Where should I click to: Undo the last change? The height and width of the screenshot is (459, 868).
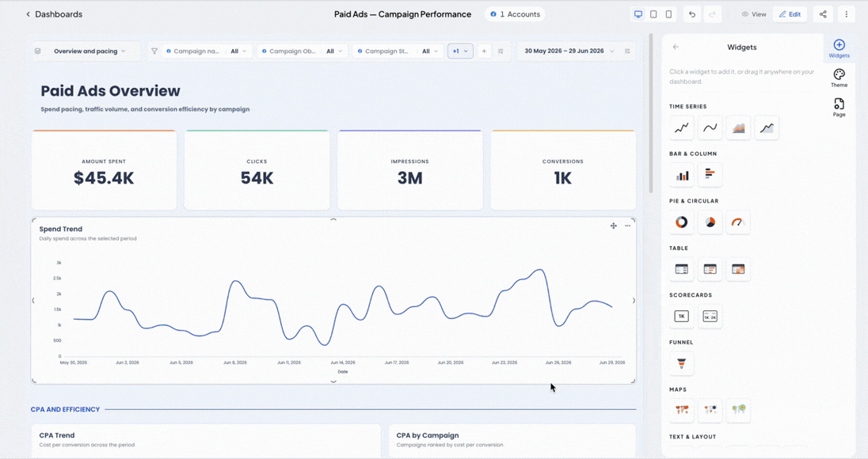(692, 14)
